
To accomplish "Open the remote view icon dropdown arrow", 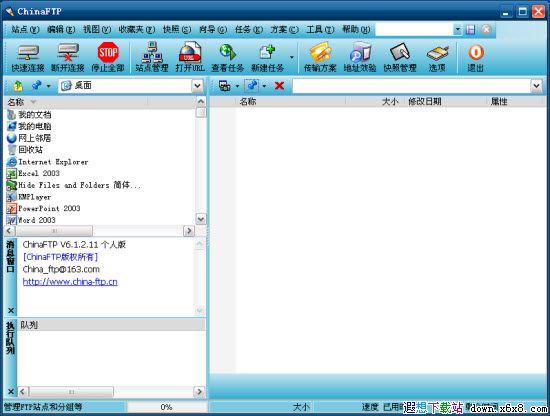I will click(237, 86).
